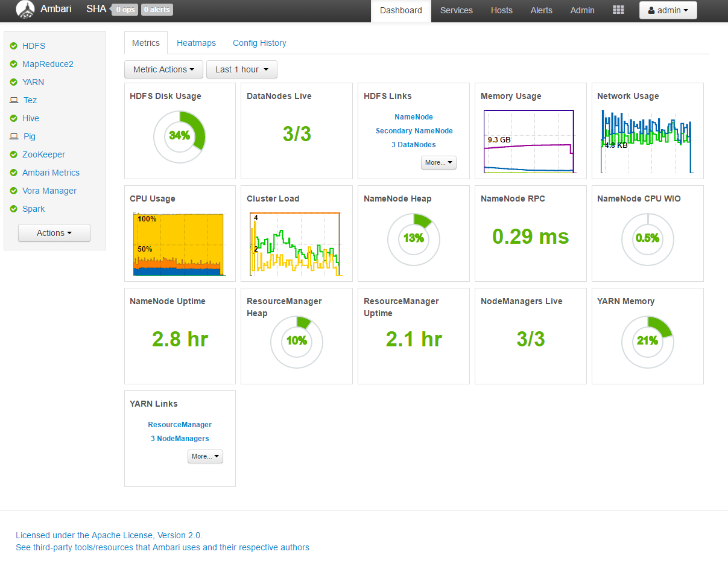Click the green status icon beside Spark
728x569 pixels.
point(13,209)
